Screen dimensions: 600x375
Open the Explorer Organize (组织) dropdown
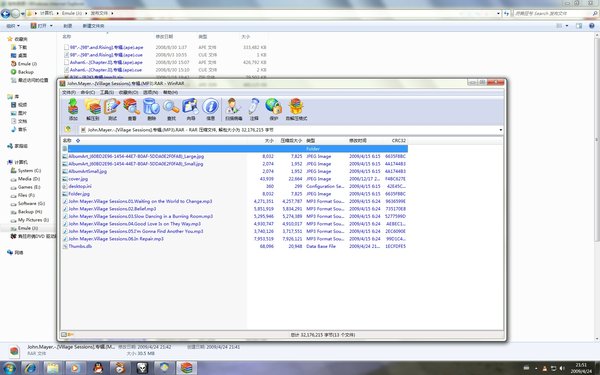[13, 26]
